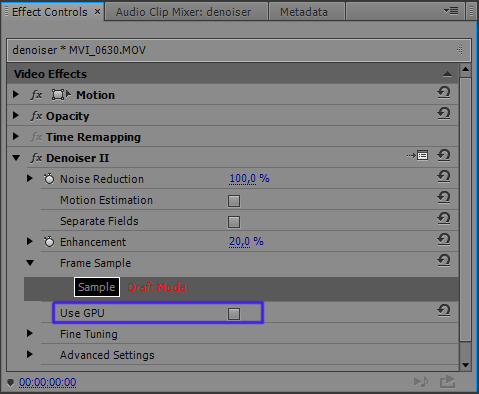
Task: Expand the Motion effect
Action: pyautogui.click(x=15, y=95)
